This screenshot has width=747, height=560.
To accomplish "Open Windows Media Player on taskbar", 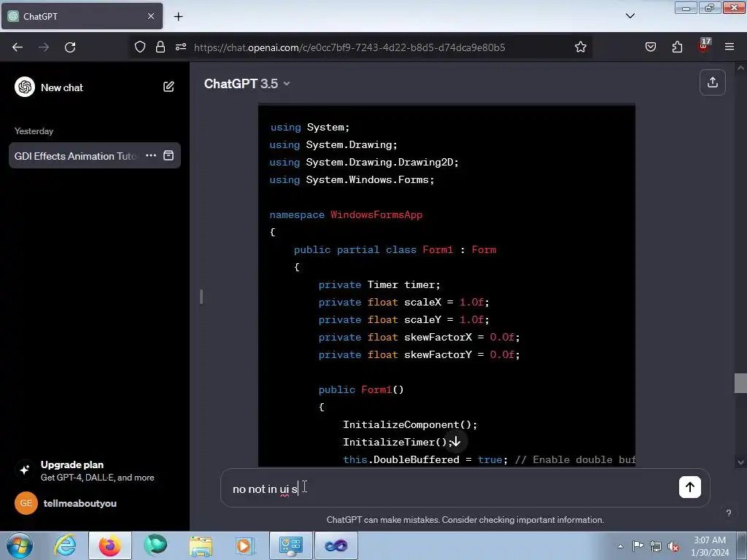I will (x=245, y=545).
